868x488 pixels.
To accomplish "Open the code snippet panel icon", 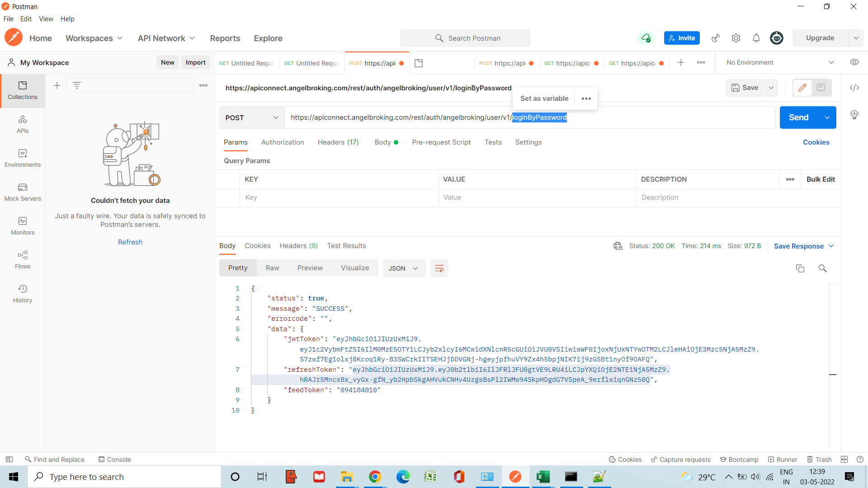I will tap(854, 88).
